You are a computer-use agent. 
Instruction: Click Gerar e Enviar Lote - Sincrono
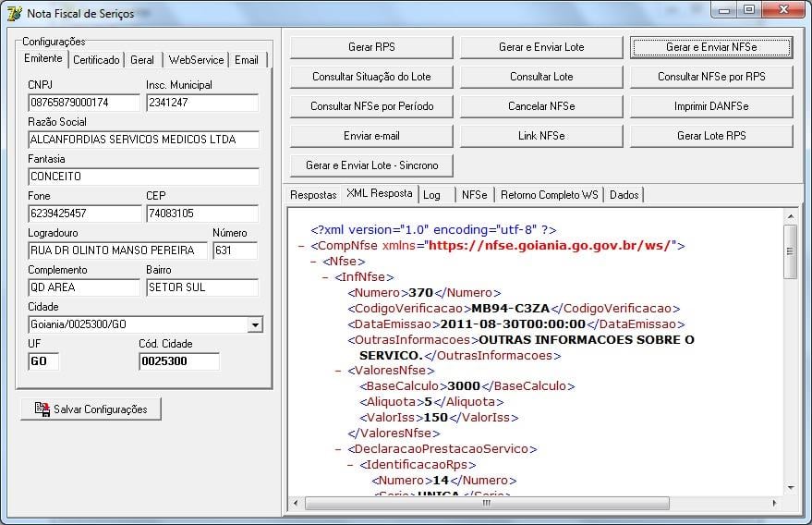(x=371, y=165)
